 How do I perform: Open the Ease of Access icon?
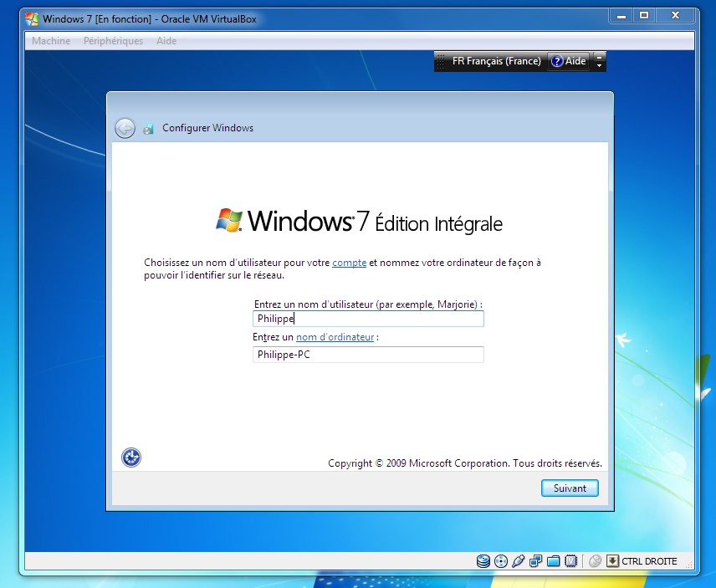point(131,457)
